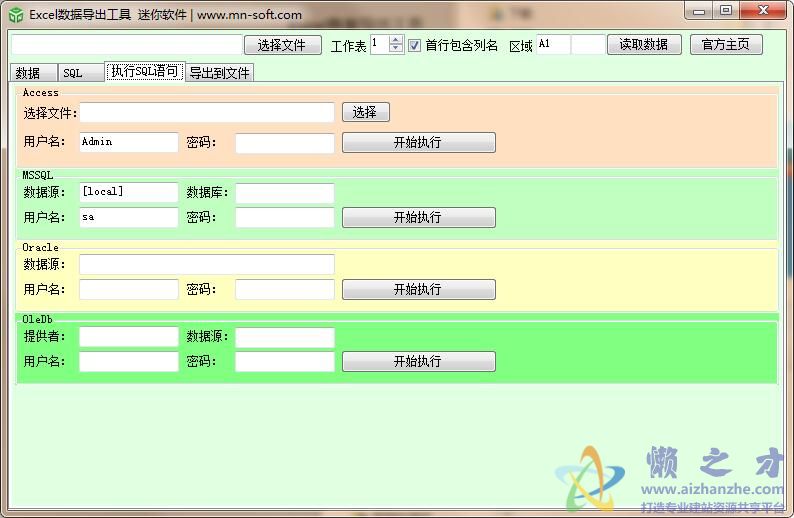
Task: Click the 工作表 number field
Action: click(380, 44)
